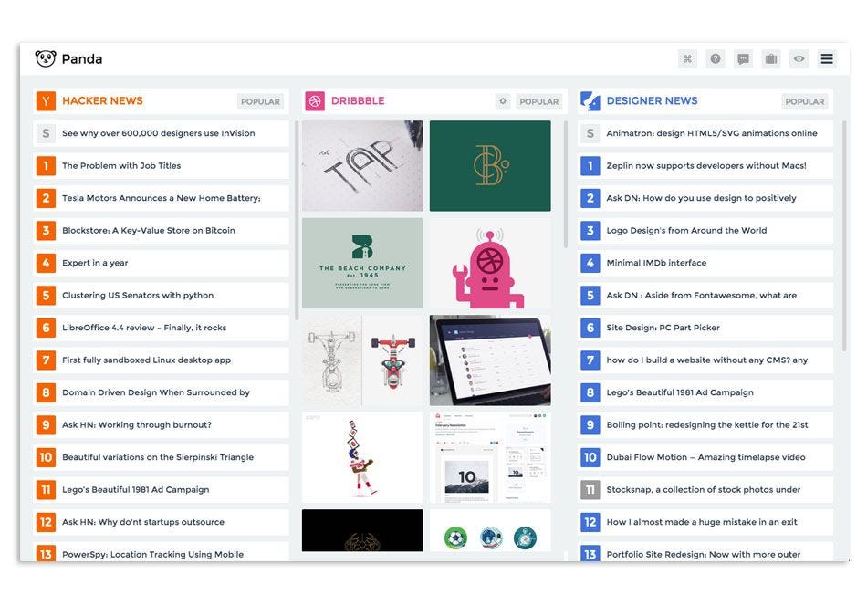867x616 pixels.
Task: Open the black background logo shot
Action: tap(362, 530)
